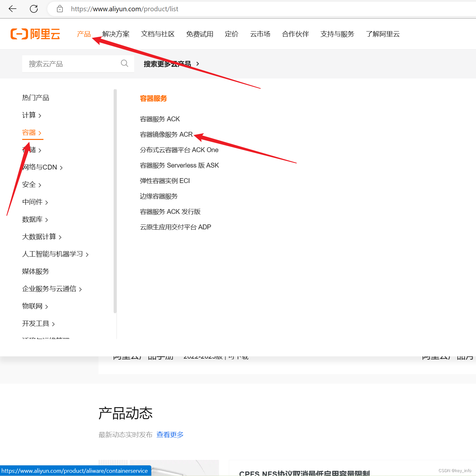
Task: Expand the 中间件 category
Action: click(35, 202)
